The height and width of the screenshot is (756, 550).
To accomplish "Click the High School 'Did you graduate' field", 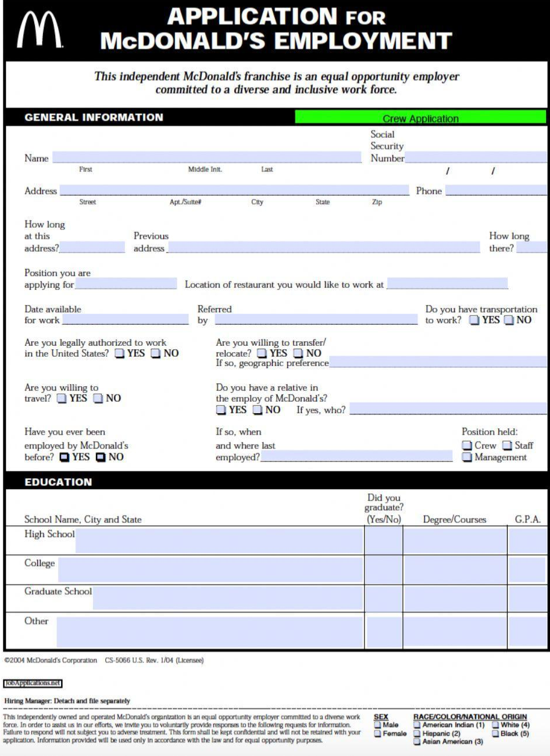I will 384,541.
